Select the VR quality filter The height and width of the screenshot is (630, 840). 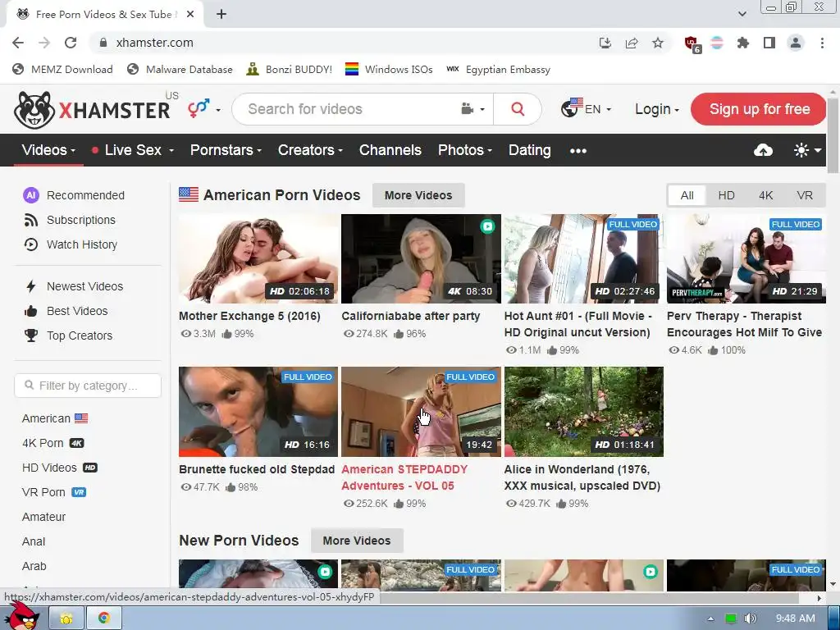coord(805,195)
